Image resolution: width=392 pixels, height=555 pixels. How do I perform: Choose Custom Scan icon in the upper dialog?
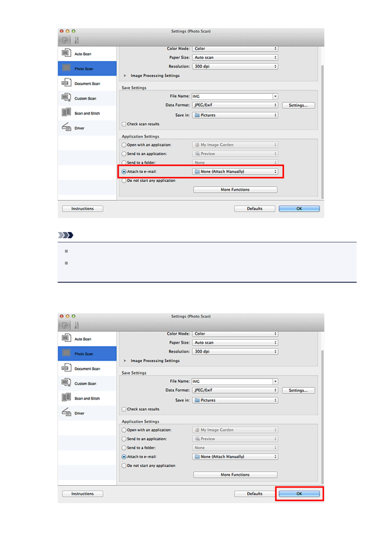click(66, 98)
